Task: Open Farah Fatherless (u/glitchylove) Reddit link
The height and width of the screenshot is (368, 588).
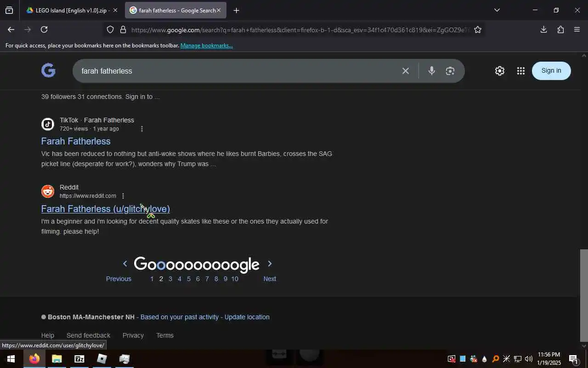Action: [x=106, y=209]
